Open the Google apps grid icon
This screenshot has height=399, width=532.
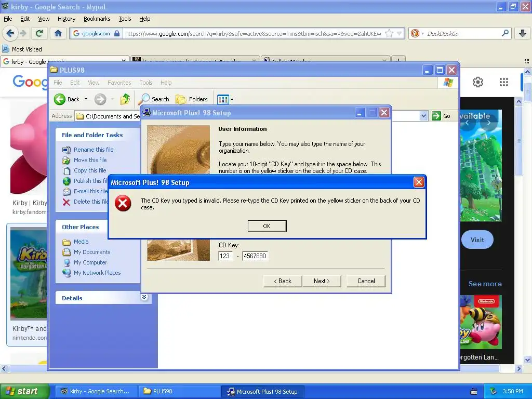click(504, 82)
